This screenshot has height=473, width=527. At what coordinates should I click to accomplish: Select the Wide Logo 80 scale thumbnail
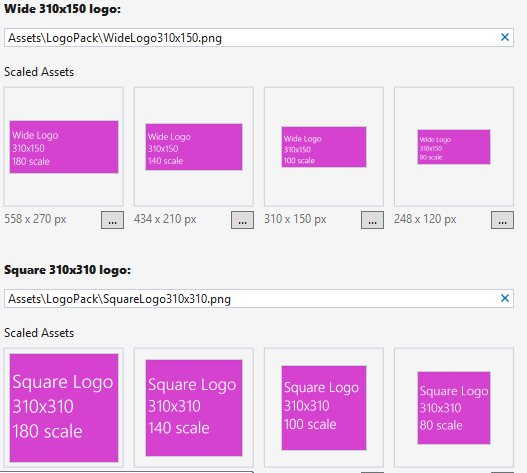coord(454,147)
